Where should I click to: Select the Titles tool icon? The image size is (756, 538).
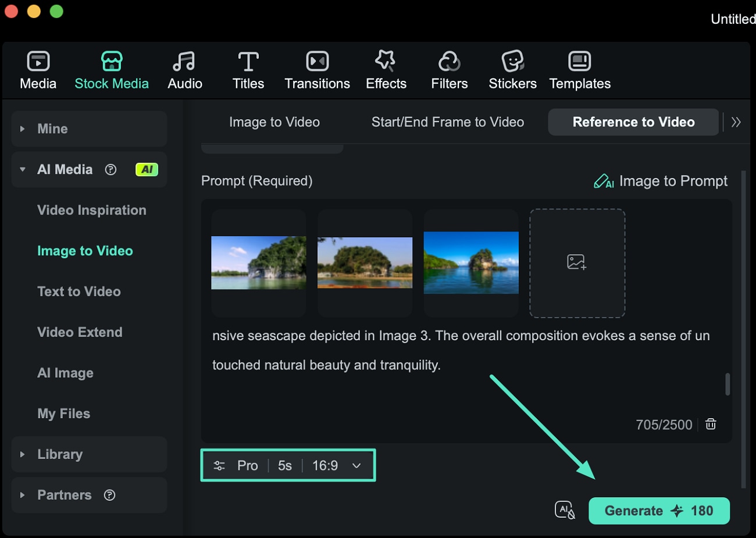pos(248,62)
